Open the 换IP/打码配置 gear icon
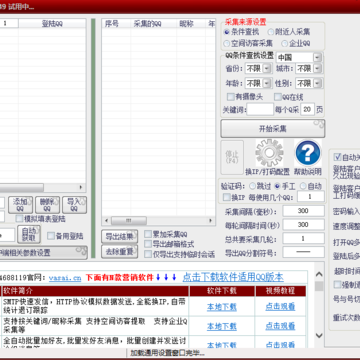Image resolution: width=360 pixels, height=360 pixels. tap(269, 153)
